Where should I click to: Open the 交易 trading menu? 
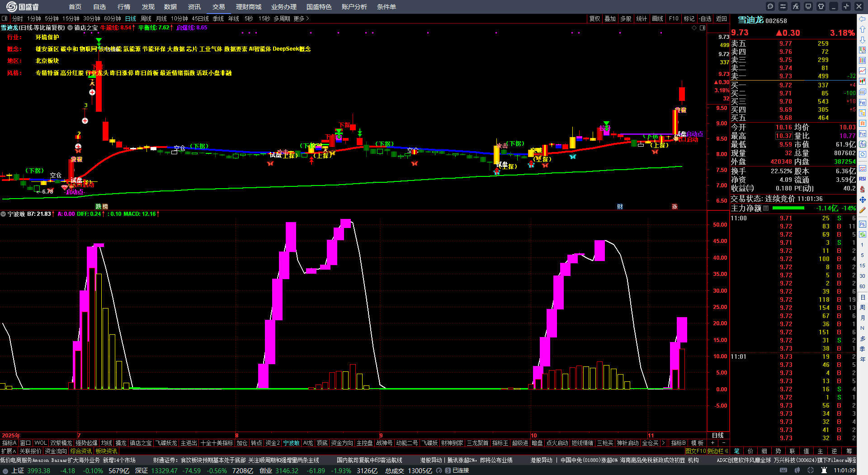[x=219, y=7]
